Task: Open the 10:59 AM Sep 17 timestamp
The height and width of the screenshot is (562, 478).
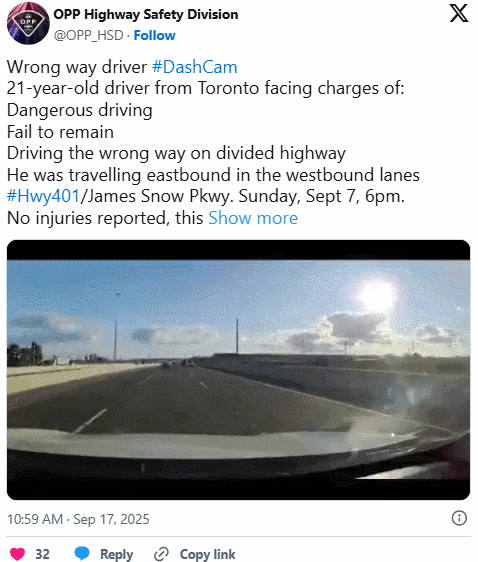Action: click(78, 519)
